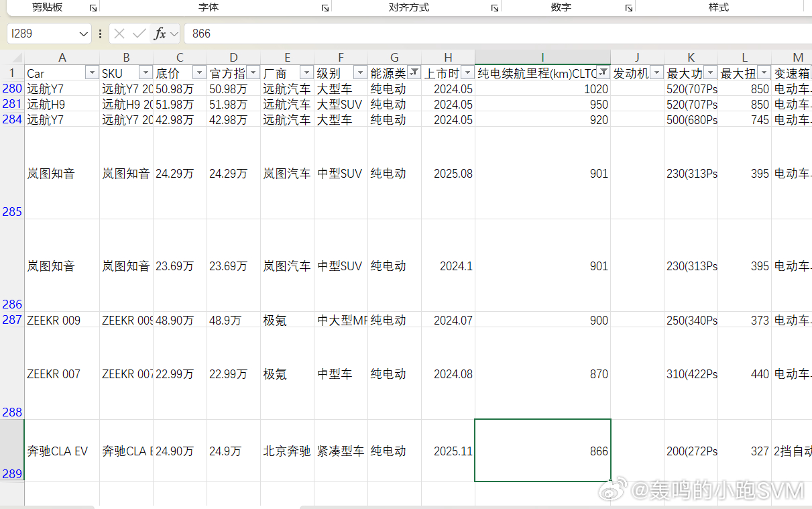Click the formula bar cancel (X) icon
Image resolution: width=812 pixels, height=509 pixels.
[119, 34]
